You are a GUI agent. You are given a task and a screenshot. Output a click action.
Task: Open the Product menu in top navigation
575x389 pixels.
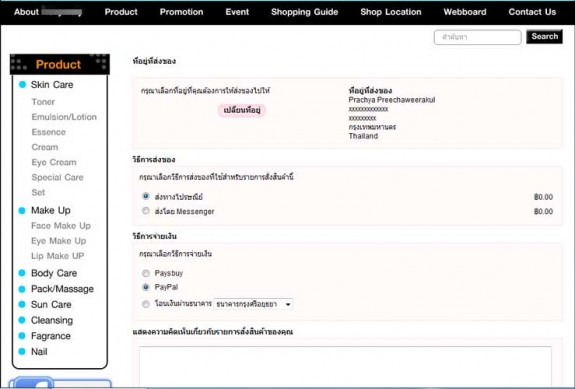point(121,12)
